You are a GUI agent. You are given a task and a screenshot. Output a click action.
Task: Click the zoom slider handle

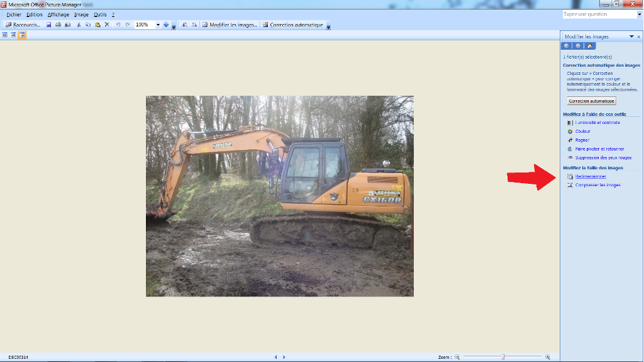(x=502, y=357)
